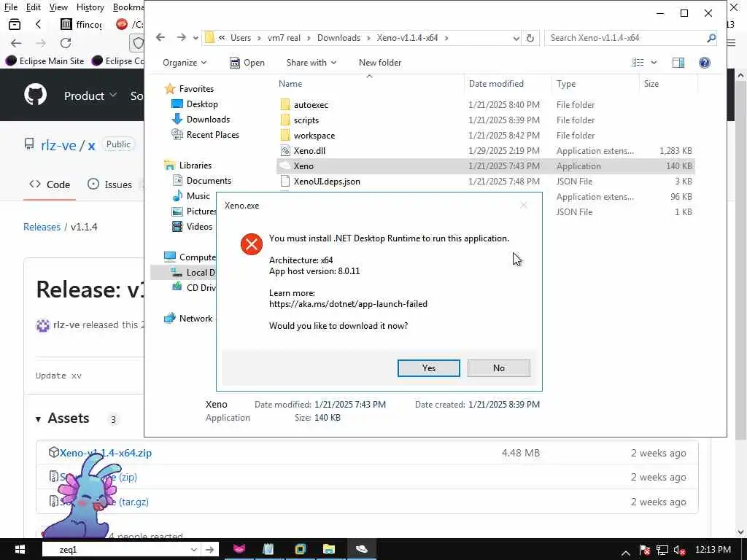Viewport: 747px width, 560px height.
Task: Change the view layout icon
Action: [638, 63]
